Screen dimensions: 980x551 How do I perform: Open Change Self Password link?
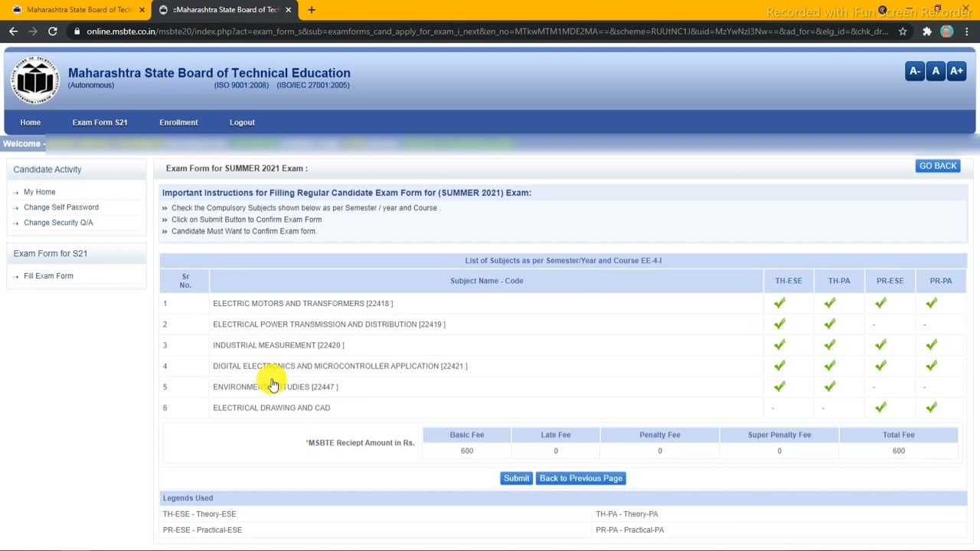61,207
